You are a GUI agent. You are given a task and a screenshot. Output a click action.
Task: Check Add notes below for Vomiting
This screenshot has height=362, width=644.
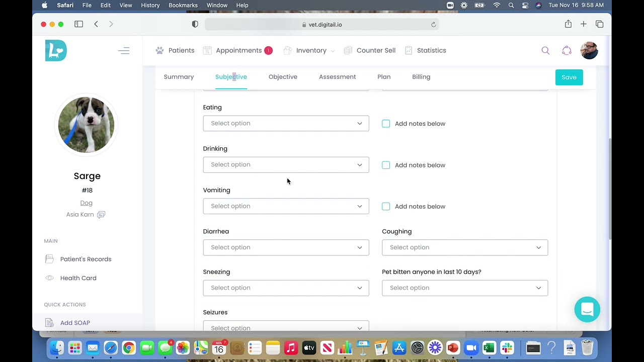pos(386,206)
